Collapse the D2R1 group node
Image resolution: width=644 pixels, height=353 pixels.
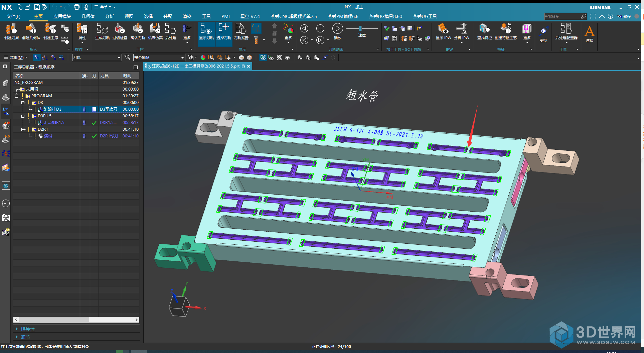tap(23, 129)
